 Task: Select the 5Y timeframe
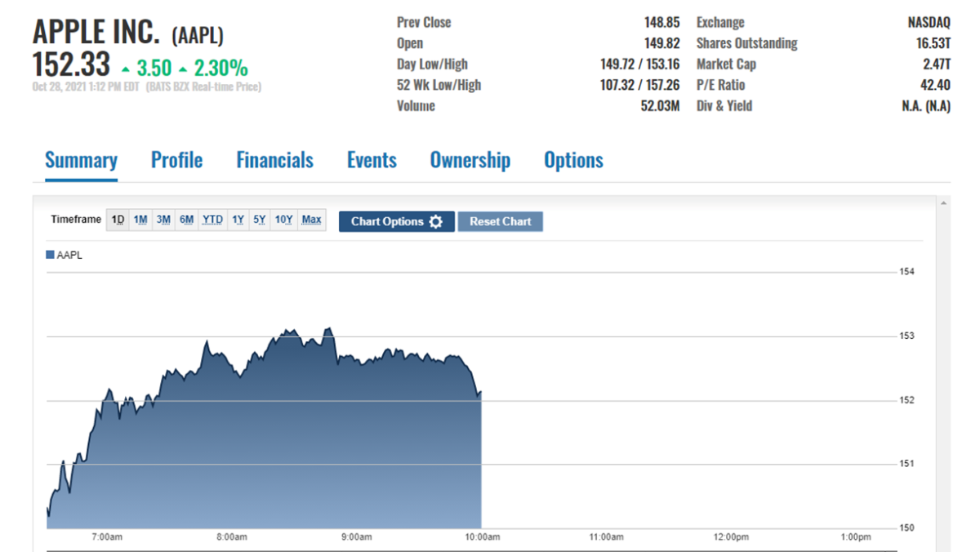click(260, 220)
